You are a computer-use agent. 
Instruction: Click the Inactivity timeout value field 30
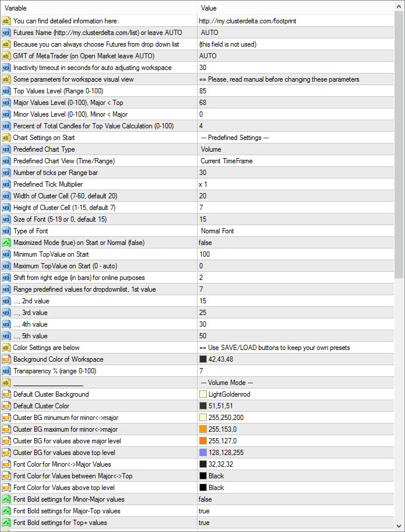[203, 68]
